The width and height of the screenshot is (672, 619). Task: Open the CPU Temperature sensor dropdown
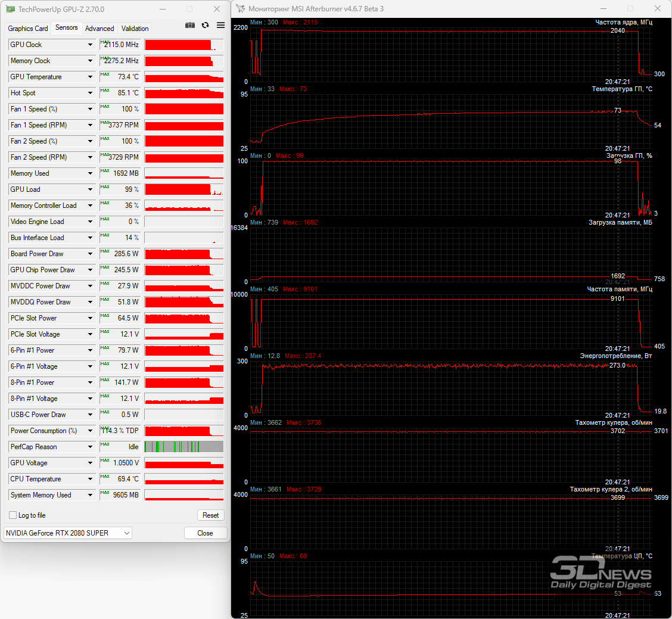[90, 479]
